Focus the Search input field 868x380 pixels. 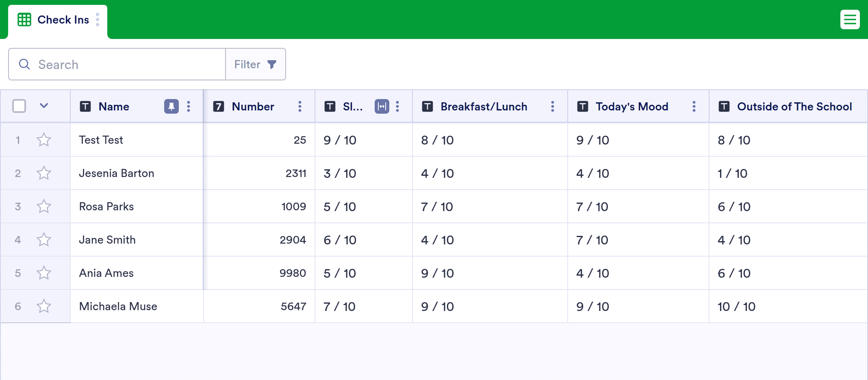[x=117, y=64]
